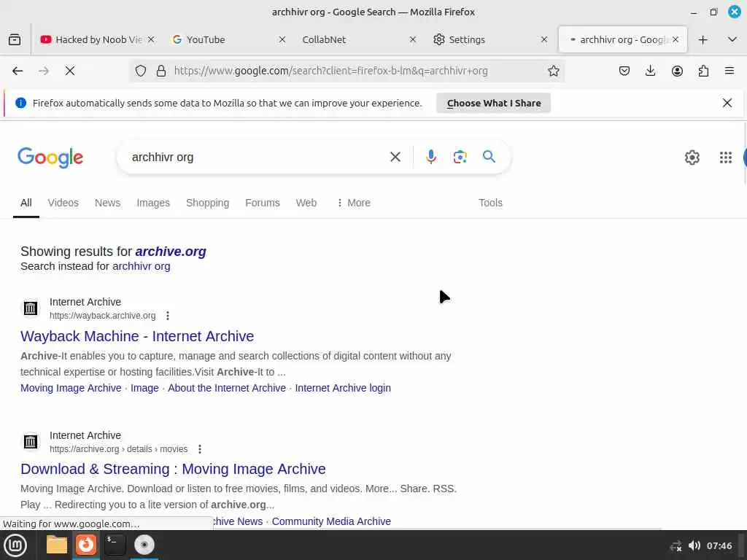This screenshot has height=560, width=747.
Task: Open more options for archive.org movies result
Action: coord(200,449)
